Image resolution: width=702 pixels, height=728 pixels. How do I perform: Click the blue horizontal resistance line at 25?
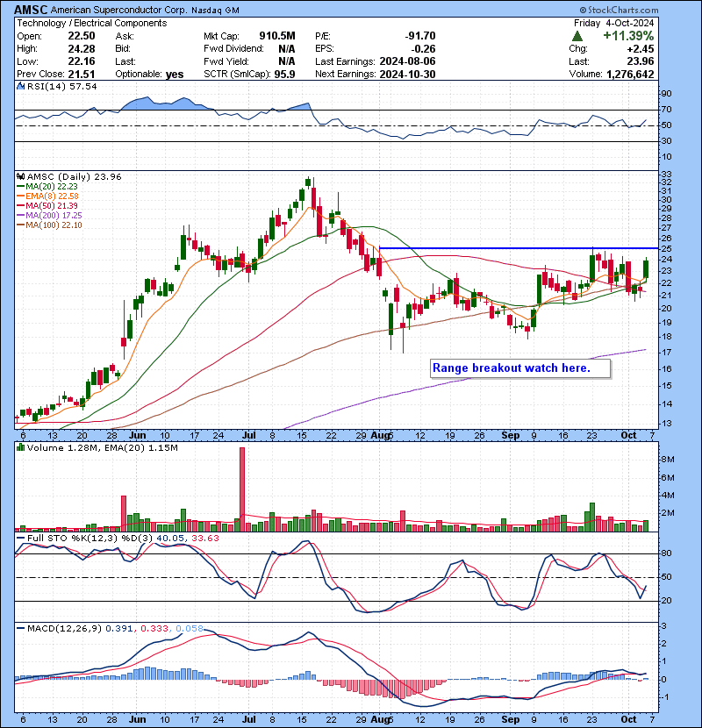pyautogui.click(x=519, y=248)
